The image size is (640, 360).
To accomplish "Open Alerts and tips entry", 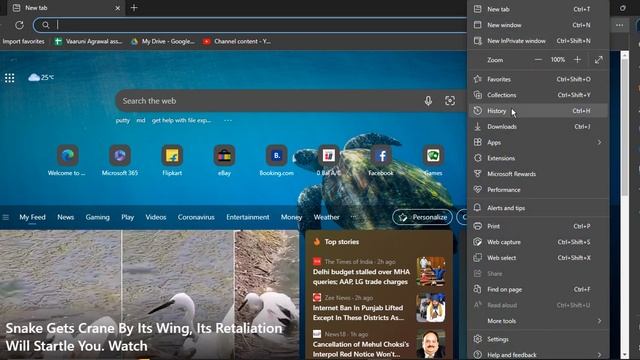I will 538,208.
